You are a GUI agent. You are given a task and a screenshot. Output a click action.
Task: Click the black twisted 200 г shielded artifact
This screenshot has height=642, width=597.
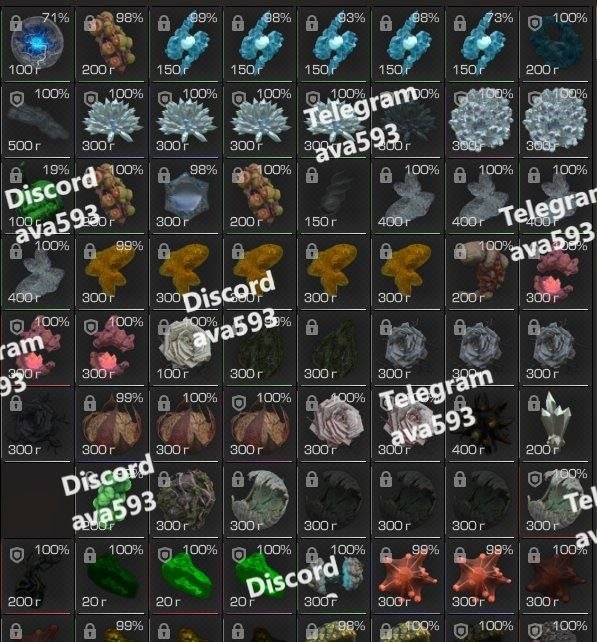coord(37,577)
